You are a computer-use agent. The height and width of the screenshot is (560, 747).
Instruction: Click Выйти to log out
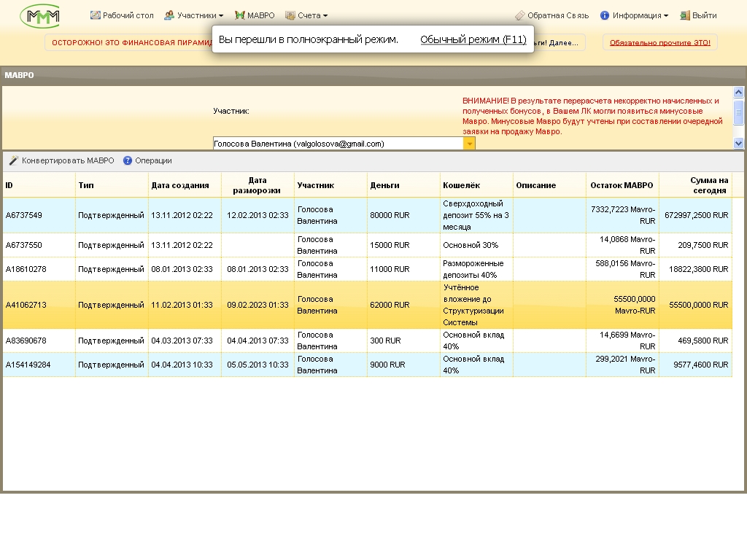pos(698,15)
